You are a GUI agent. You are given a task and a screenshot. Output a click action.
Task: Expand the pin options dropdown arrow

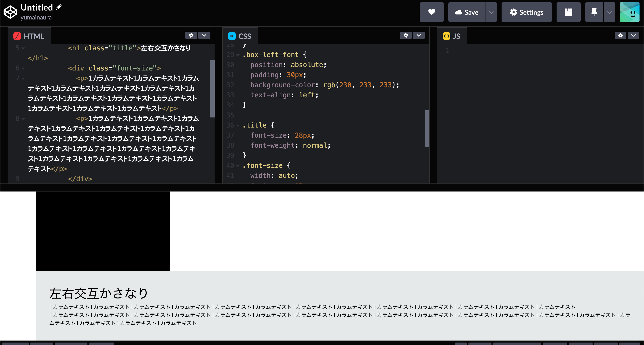pos(609,12)
